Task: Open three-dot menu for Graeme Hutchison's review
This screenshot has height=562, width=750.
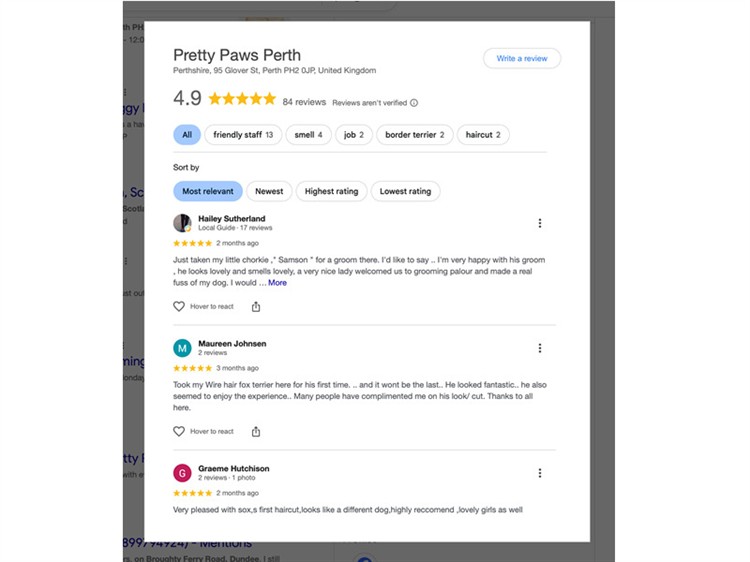Action: tap(540, 473)
